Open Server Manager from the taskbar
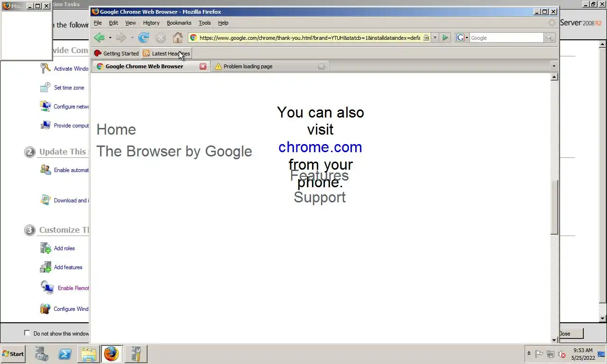 coord(41,354)
